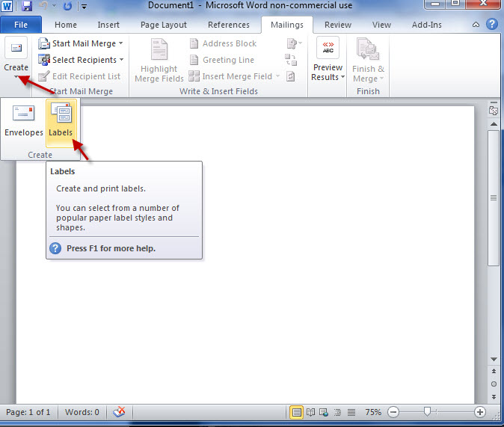This screenshot has height=427, width=504.
Task: Click the Finish & Merge icon
Action: pos(368,49)
